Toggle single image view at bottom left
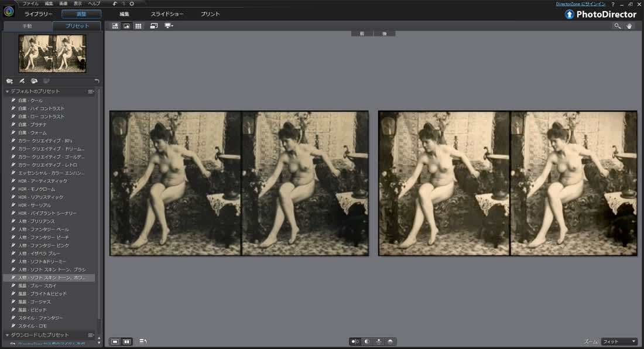The height and width of the screenshot is (349, 644). click(115, 341)
